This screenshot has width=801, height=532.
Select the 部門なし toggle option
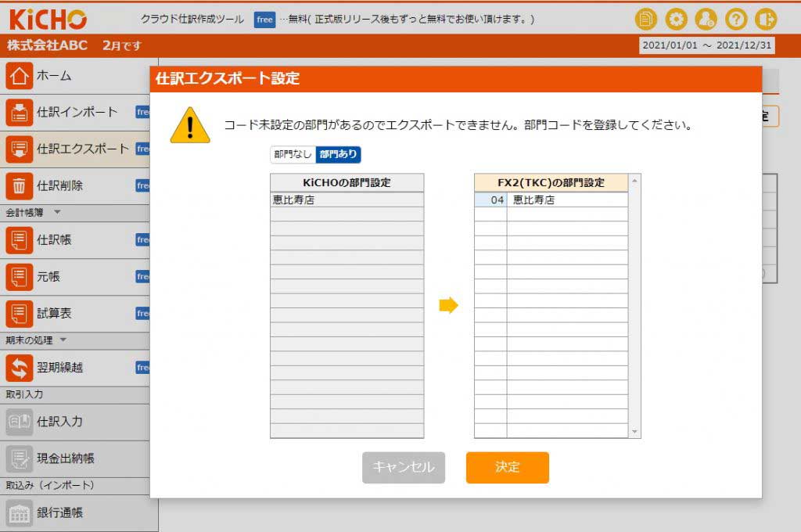[293, 154]
